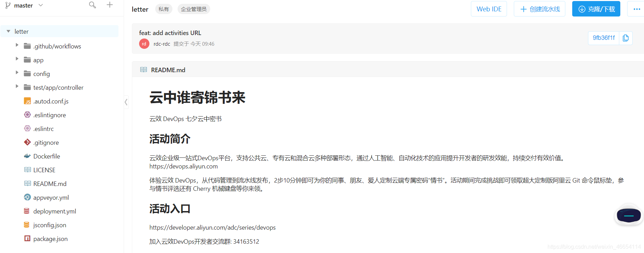Add a new file with the plus icon
Screen dimensions: 644x253
pyautogui.click(x=110, y=5)
